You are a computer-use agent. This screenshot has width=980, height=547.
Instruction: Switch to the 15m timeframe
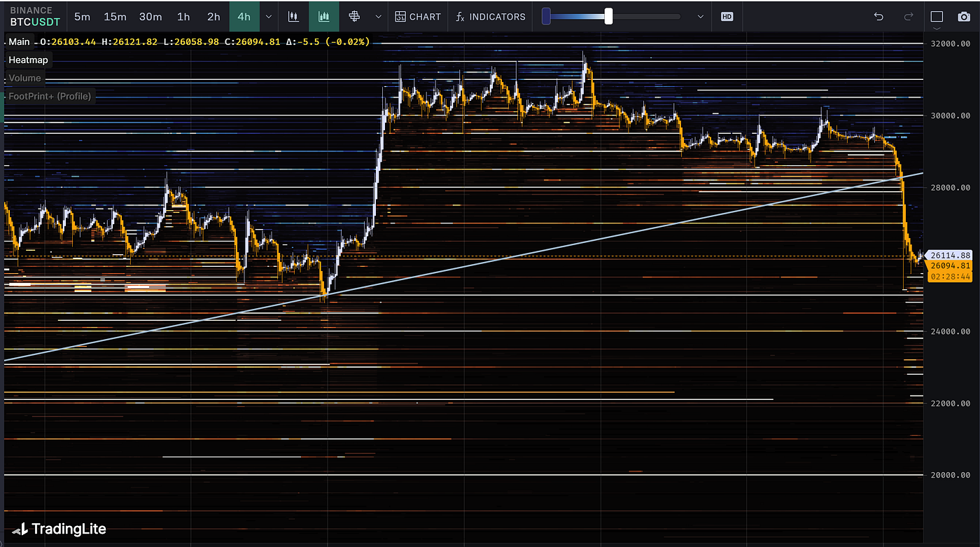pos(115,16)
